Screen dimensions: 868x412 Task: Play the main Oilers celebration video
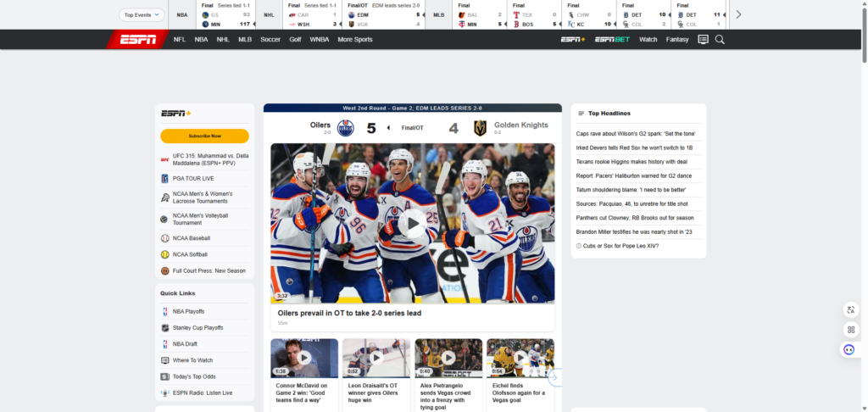point(413,224)
